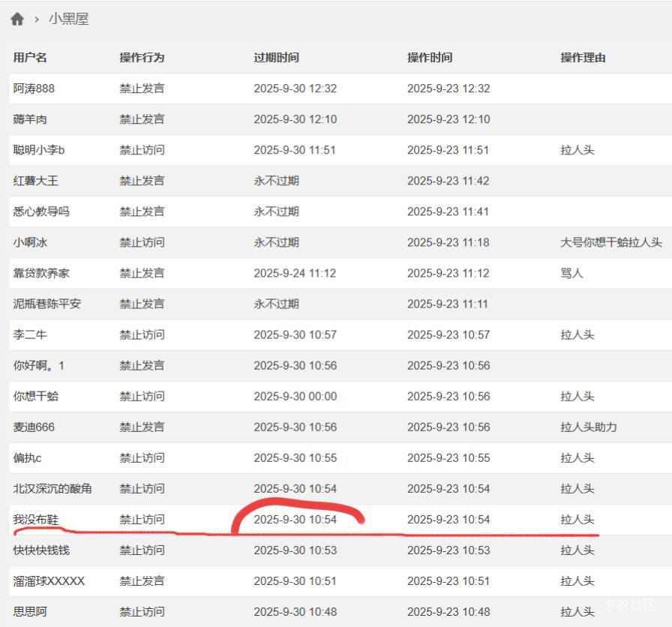Open user 聪明小李b
The image size is (672, 627).
coord(38,150)
